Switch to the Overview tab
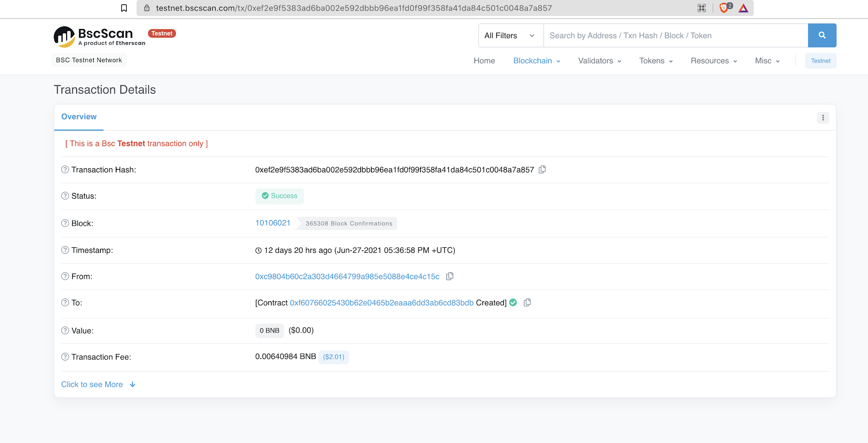 coord(79,116)
